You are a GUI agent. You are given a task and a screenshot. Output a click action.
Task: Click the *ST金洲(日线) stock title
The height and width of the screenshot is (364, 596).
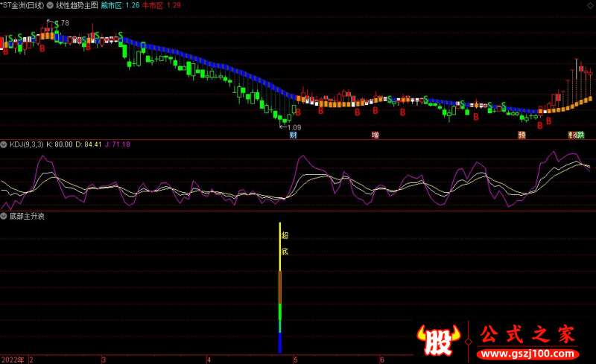(x=22, y=5)
